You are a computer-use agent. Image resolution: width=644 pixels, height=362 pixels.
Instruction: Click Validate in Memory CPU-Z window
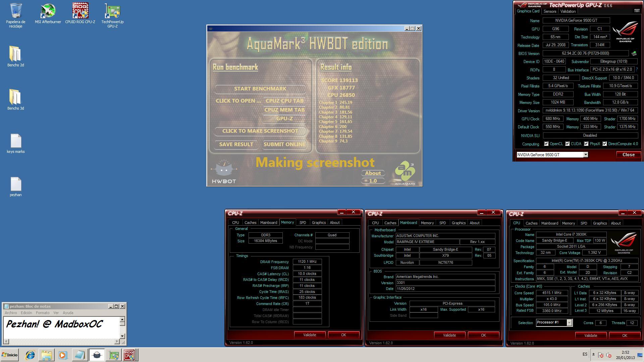310,335
